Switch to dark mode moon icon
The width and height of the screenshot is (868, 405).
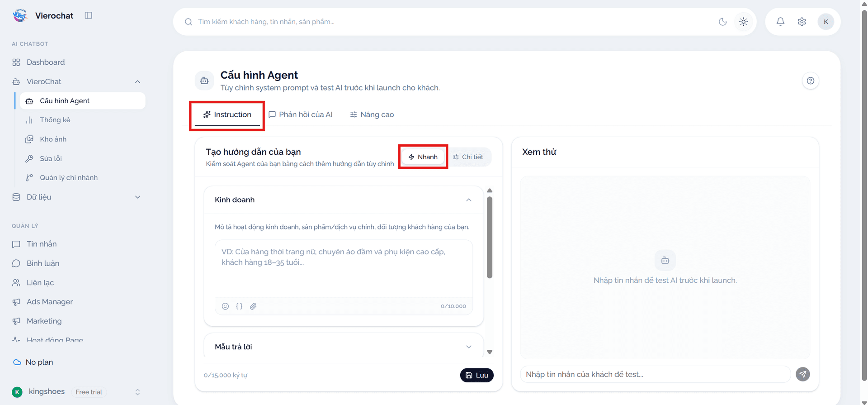pos(722,22)
